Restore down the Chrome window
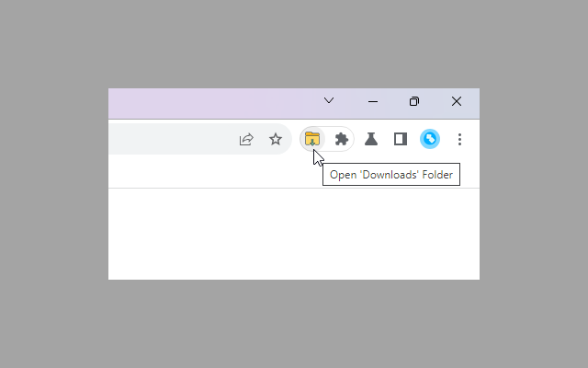This screenshot has height=368, width=588. [x=414, y=101]
